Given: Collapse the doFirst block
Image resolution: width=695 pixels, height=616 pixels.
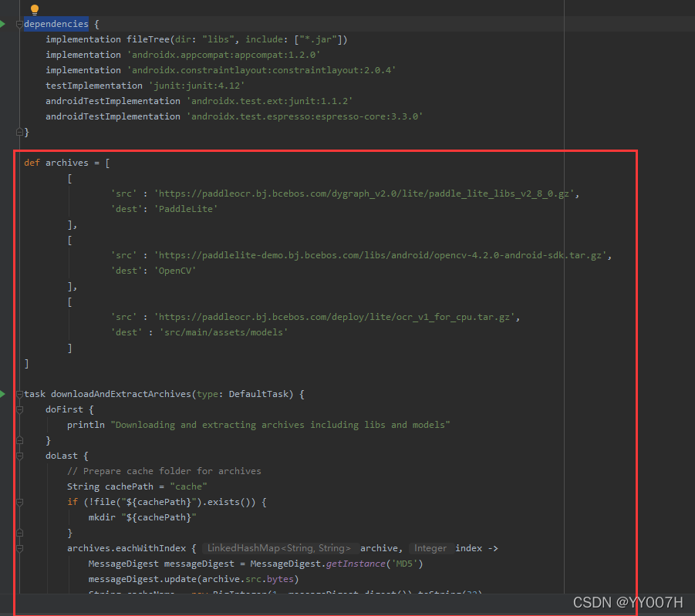Looking at the screenshot, I should 19,409.
